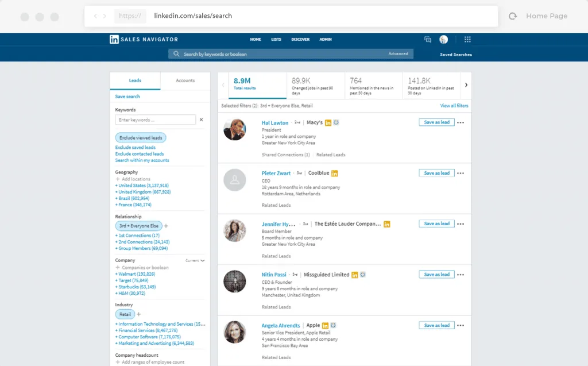Open the Company Current dropdown
This screenshot has height=366, width=588.
click(195, 260)
